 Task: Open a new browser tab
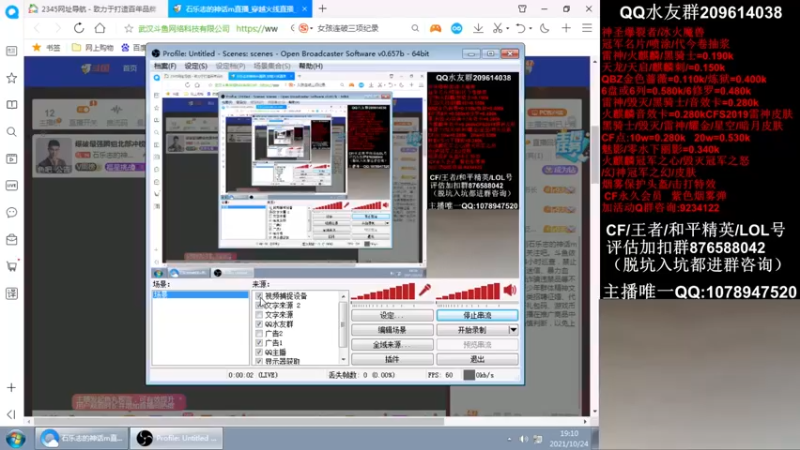pos(322,9)
